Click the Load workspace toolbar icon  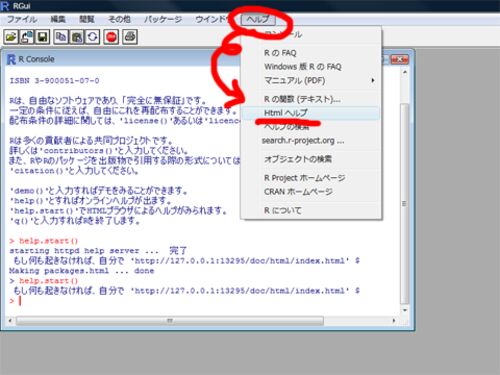tap(27, 37)
